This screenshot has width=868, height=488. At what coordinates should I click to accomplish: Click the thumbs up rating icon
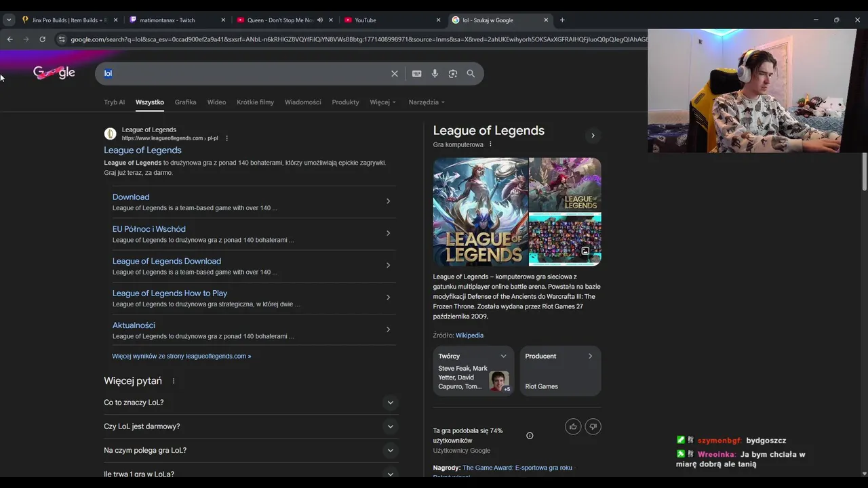coord(573,426)
